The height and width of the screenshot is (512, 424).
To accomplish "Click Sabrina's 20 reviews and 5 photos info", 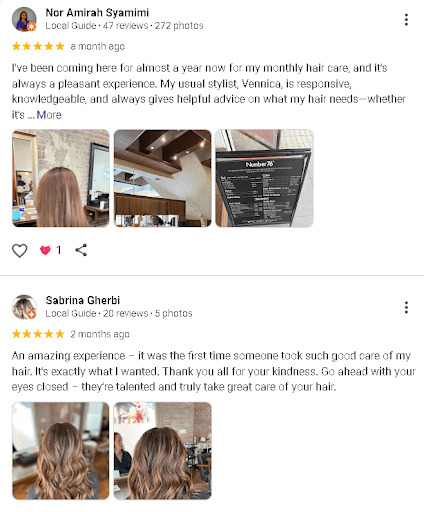I will pyautogui.click(x=148, y=313).
